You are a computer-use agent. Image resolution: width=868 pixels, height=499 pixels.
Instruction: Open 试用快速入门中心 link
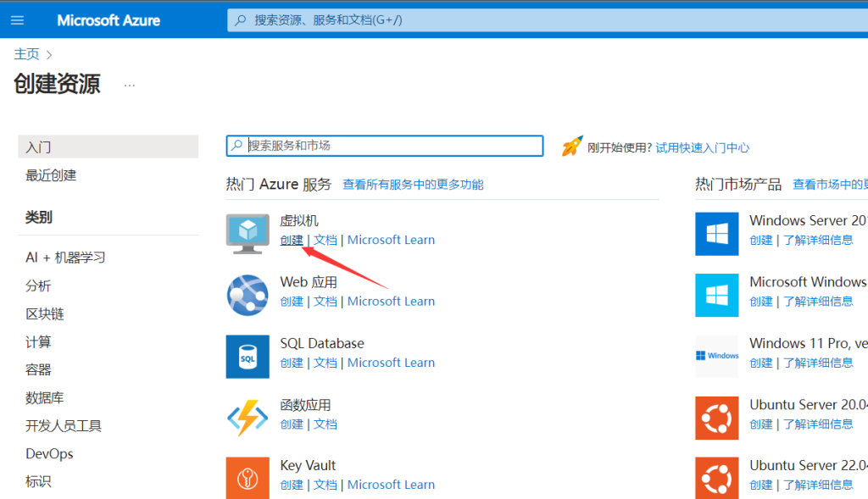pos(702,147)
